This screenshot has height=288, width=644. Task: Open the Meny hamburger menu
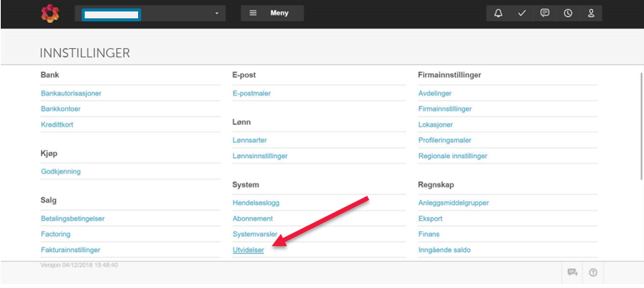click(272, 13)
